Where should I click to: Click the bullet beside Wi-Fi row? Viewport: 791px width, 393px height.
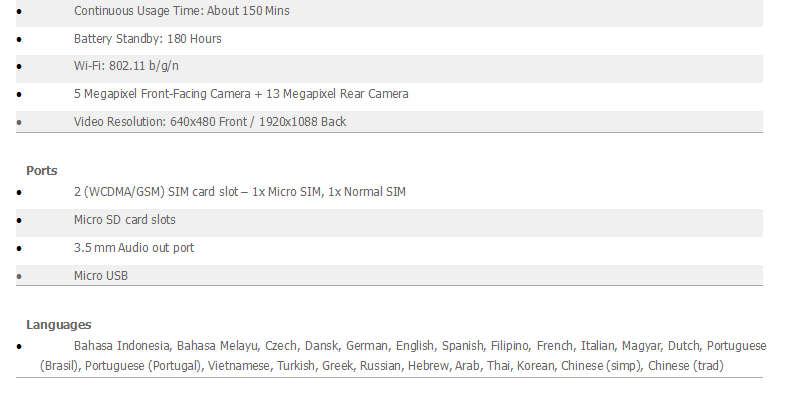point(19,67)
